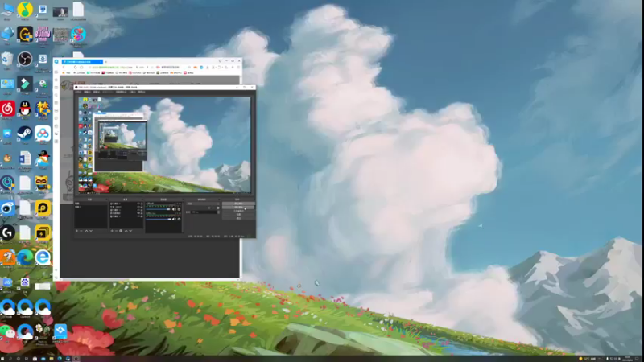Open the NetEase Cloud Music desktop icon
This screenshot has height=362, width=644.
click(7, 109)
